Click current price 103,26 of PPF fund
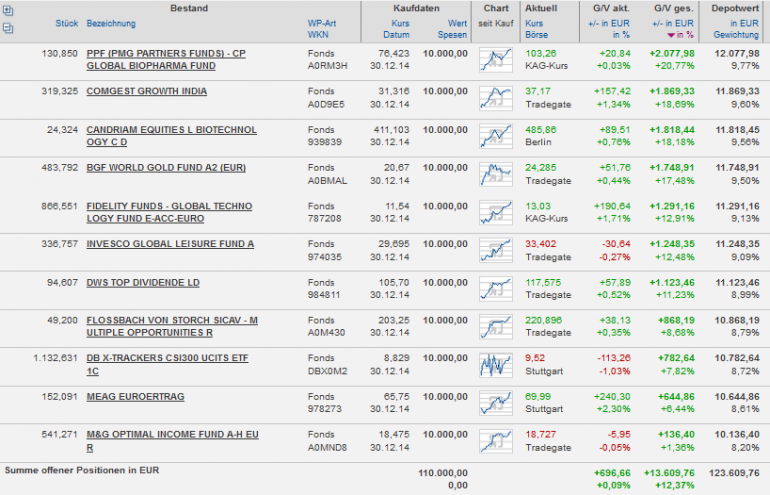Viewport: 770px width, 495px height. tap(541, 54)
